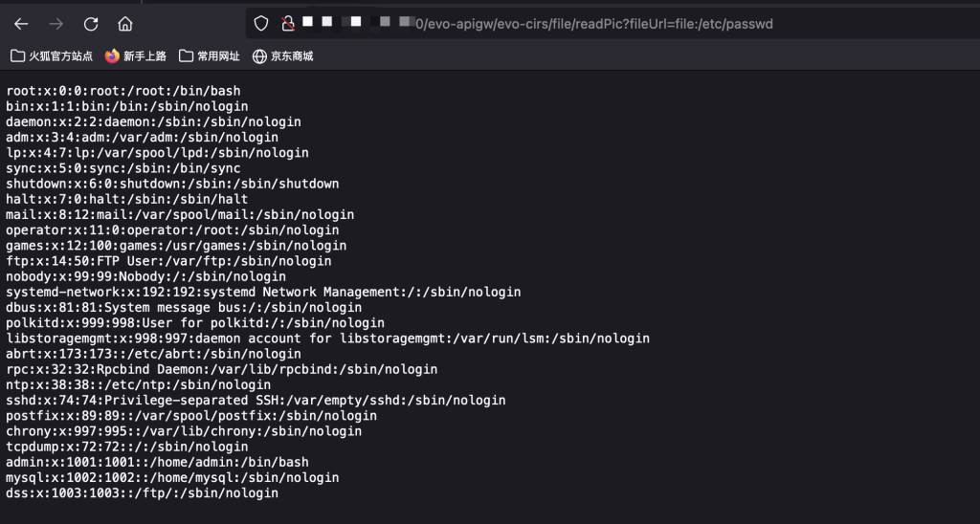Reload the current page
980x524 pixels.
point(91,24)
